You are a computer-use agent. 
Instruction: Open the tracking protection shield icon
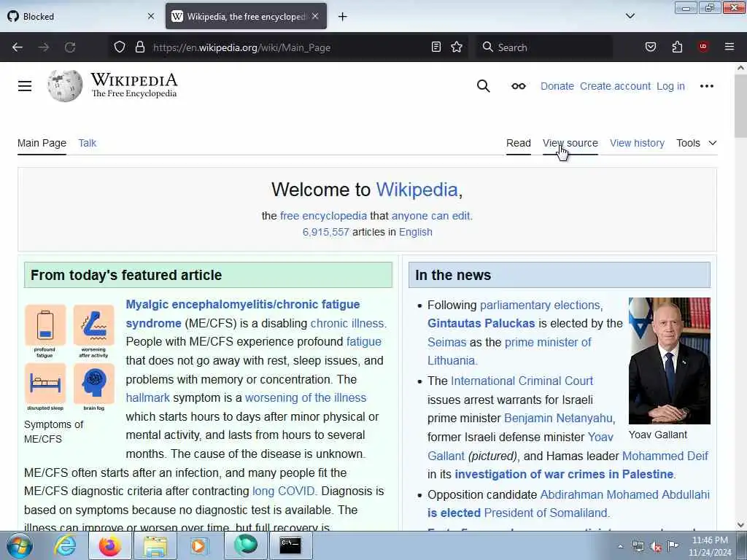point(120,47)
